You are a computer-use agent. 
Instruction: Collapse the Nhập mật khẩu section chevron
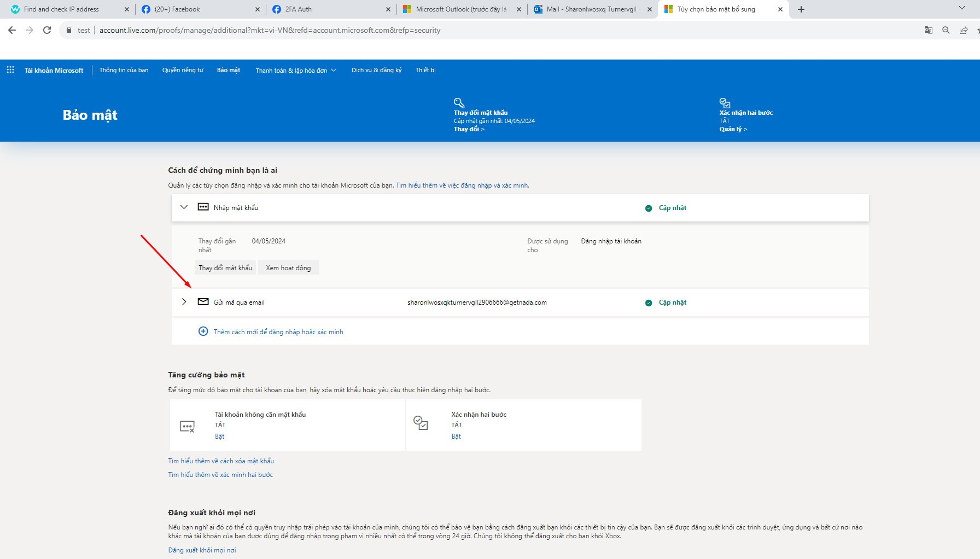(x=184, y=207)
